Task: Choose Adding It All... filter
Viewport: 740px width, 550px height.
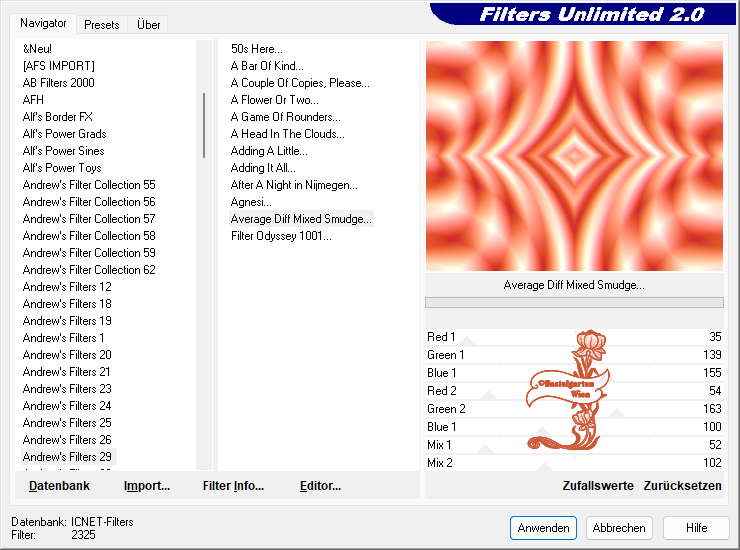Action: pos(263,168)
